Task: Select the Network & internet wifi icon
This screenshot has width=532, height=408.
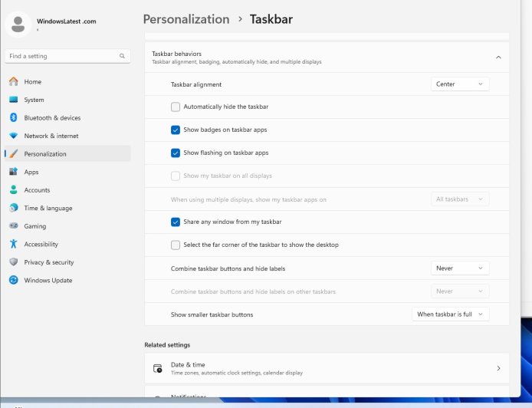Action: click(13, 136)
